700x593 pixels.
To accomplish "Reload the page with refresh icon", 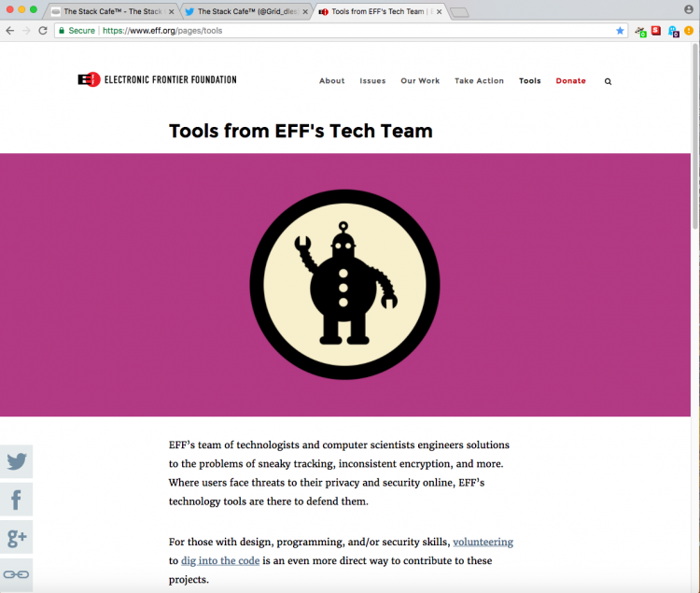I will (x=43, y=31).
